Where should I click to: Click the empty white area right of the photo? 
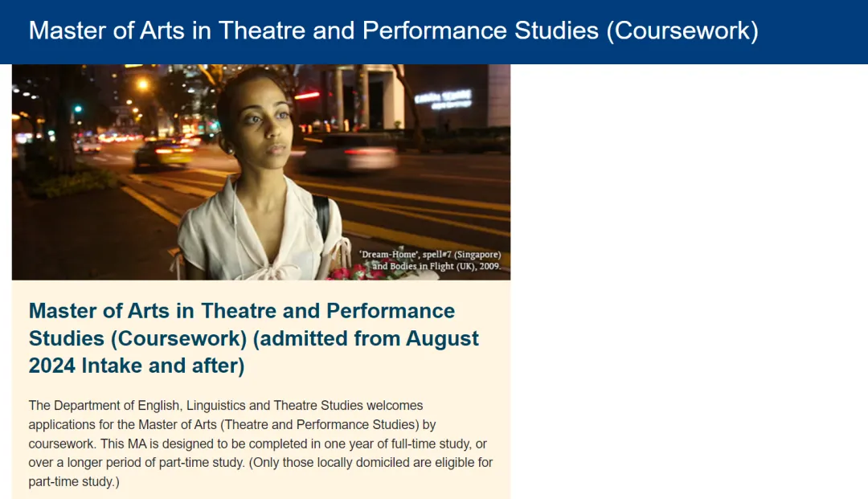[x=689, y=281]
